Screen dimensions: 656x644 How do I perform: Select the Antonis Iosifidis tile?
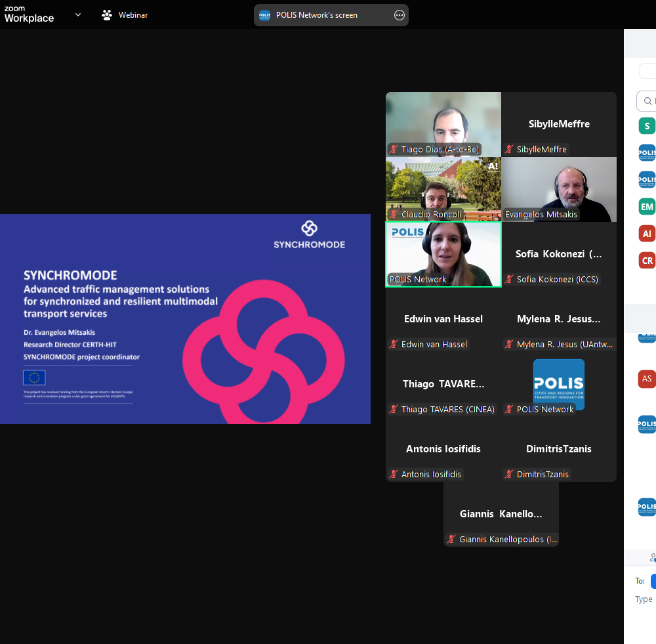(443, 449)
